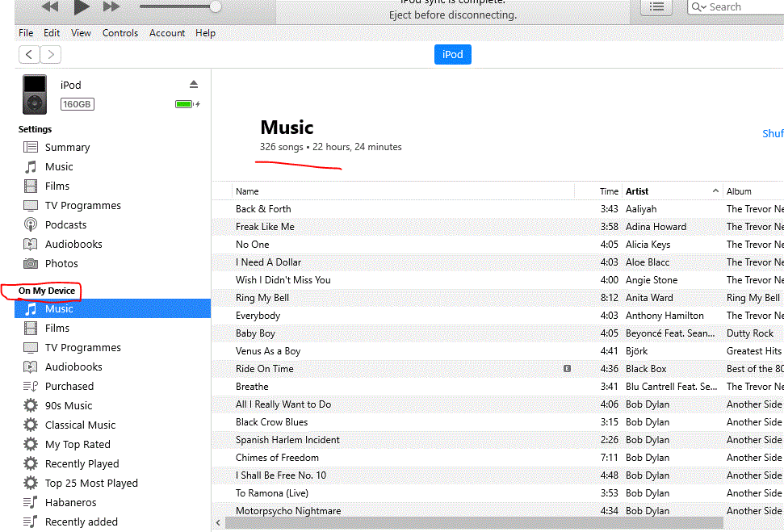
Task: Select the song Chimes of Freedom
Action: coord(277,458)
